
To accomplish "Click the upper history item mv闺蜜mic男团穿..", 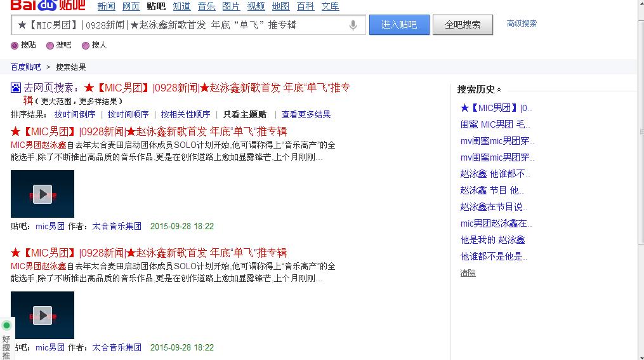I will (497, 141).
